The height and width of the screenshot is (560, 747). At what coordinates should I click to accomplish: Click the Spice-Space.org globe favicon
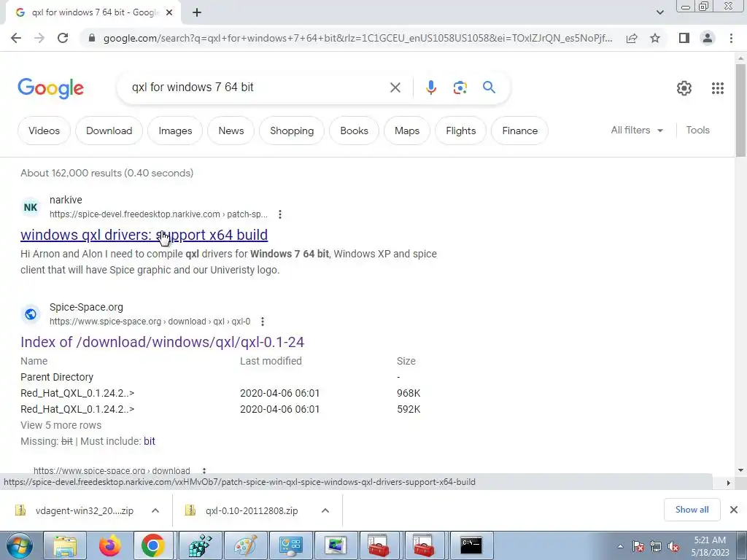31,314
